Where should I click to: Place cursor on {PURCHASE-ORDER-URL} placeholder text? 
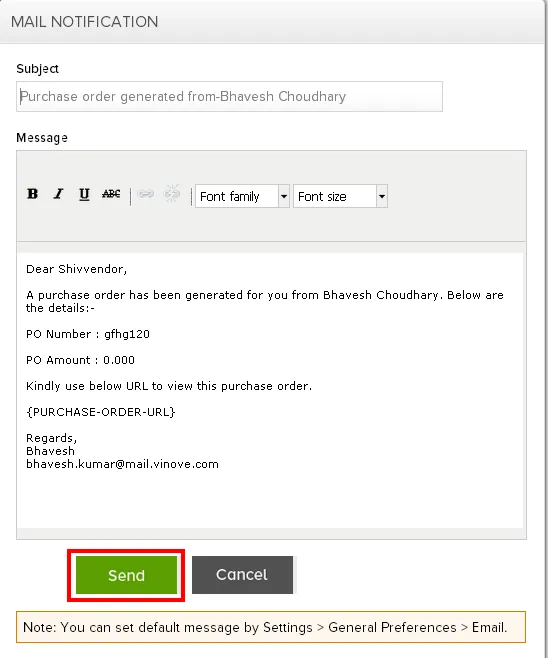[101, 412]
